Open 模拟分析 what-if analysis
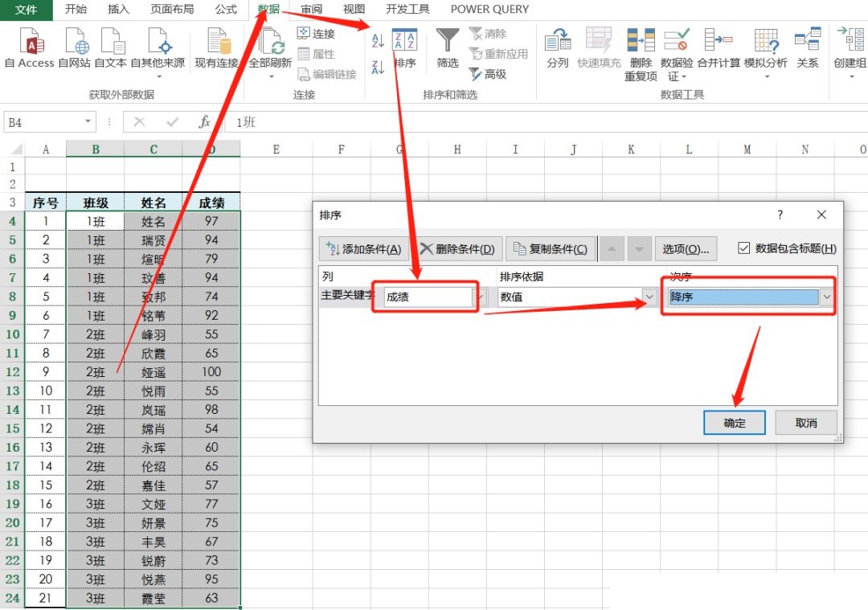This screenshot has width=868, height=610. point(766,52)
